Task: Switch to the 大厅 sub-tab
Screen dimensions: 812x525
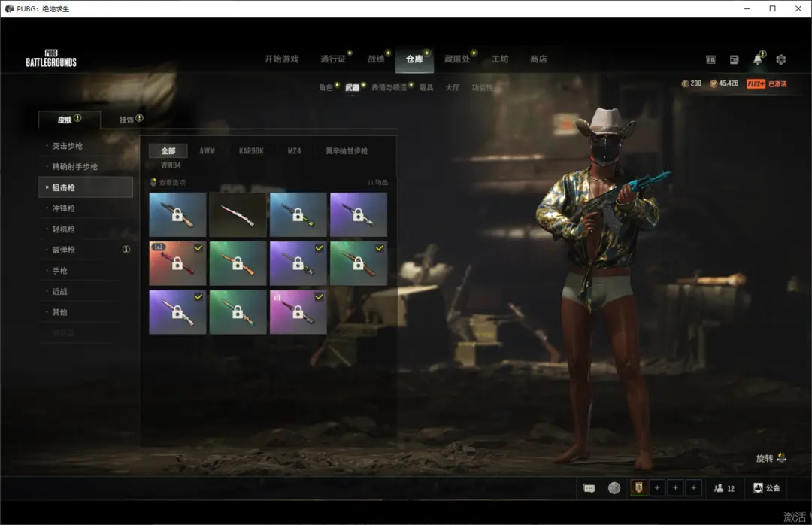Action: click(x=453, y=87)
